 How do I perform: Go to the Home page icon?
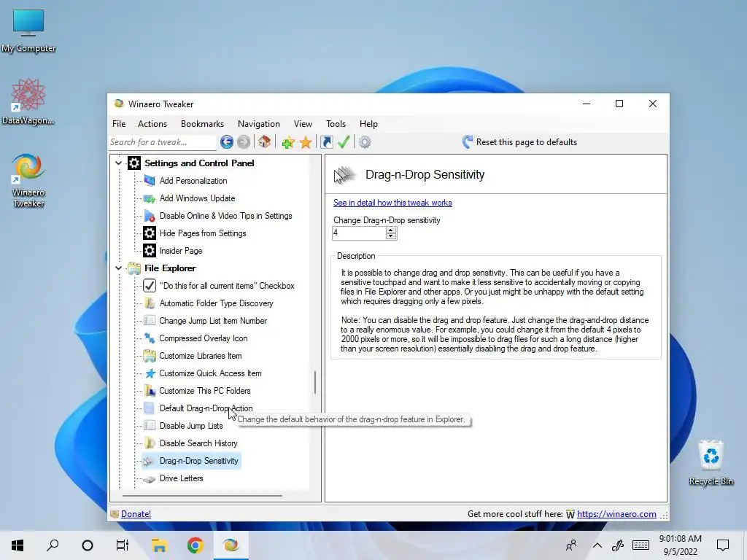[x=264, y=142]
